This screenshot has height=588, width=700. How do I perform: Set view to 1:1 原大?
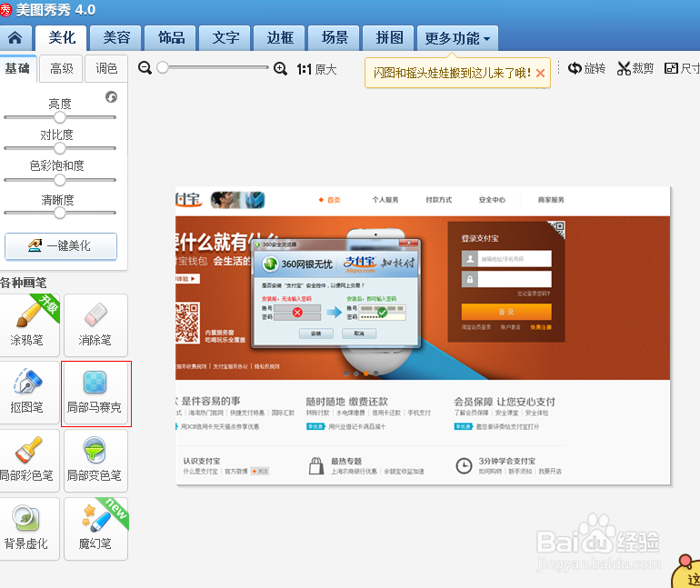[x=316, y=69]
